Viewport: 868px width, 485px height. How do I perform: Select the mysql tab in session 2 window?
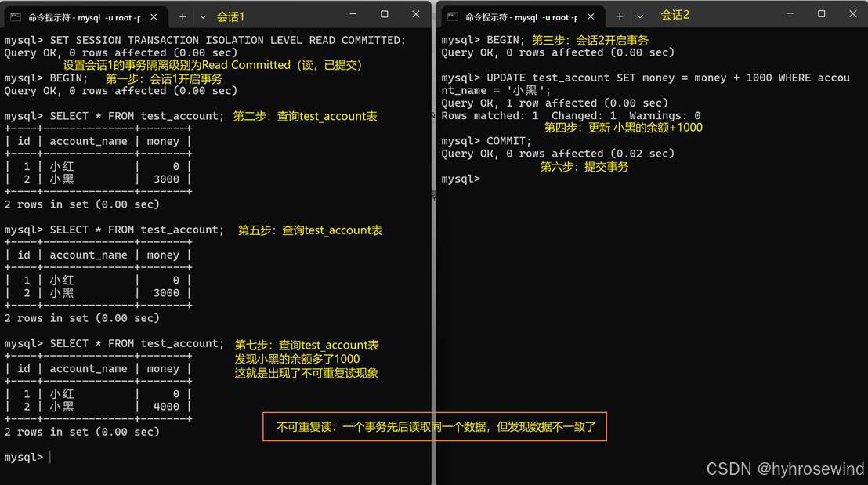(522, 17)
